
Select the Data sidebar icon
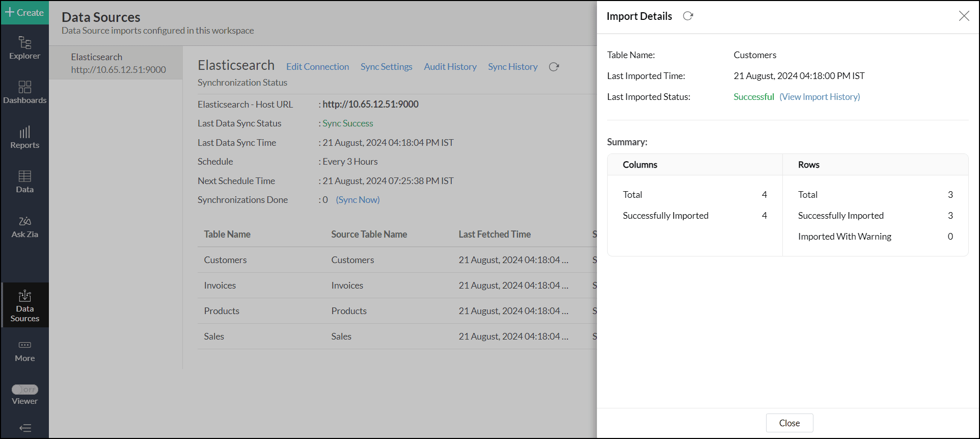(x=24, y=182)
